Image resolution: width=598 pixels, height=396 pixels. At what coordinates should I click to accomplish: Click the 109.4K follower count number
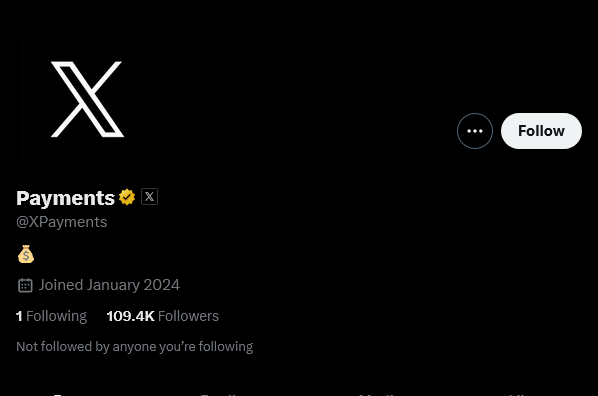click(x=130, y=316)
